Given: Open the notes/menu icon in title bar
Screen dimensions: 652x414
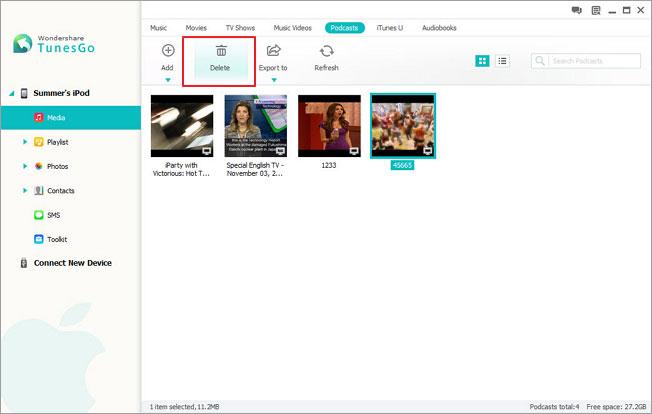Looking at the screenshot, I should tap(596, 10).
